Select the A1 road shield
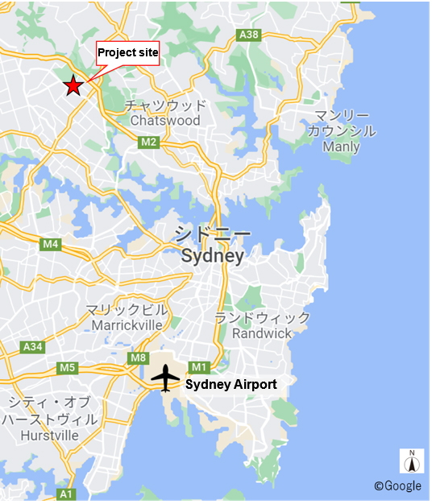Viewport: 432px width, 504px height. tap(66, 494)
